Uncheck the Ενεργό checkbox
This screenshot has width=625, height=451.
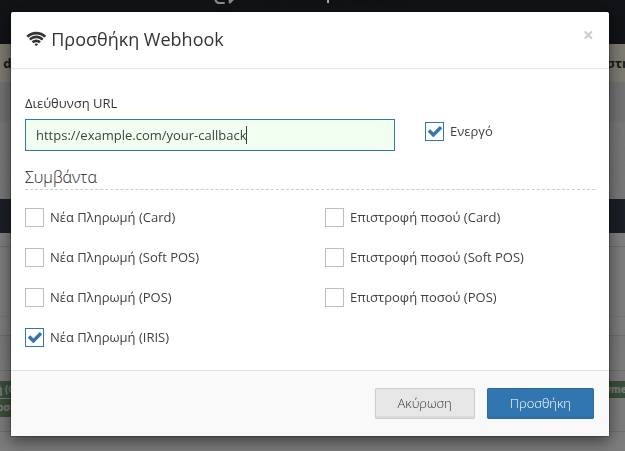(x=434, y=132)
